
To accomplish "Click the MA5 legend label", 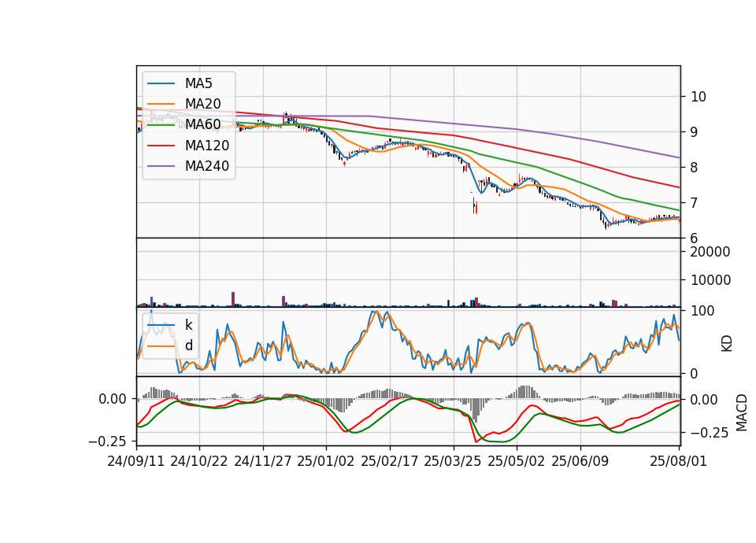I will [198, 83].
